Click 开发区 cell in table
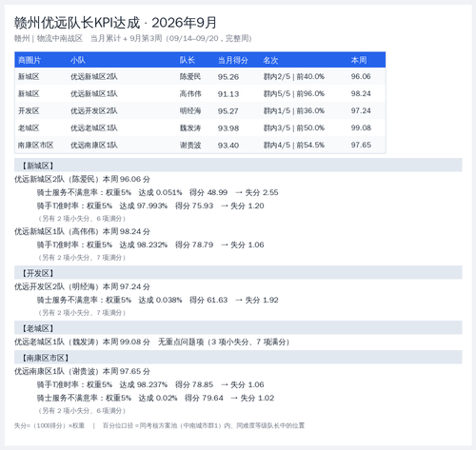This screenshot has height=450, width=476. click(x=29, y=110)
